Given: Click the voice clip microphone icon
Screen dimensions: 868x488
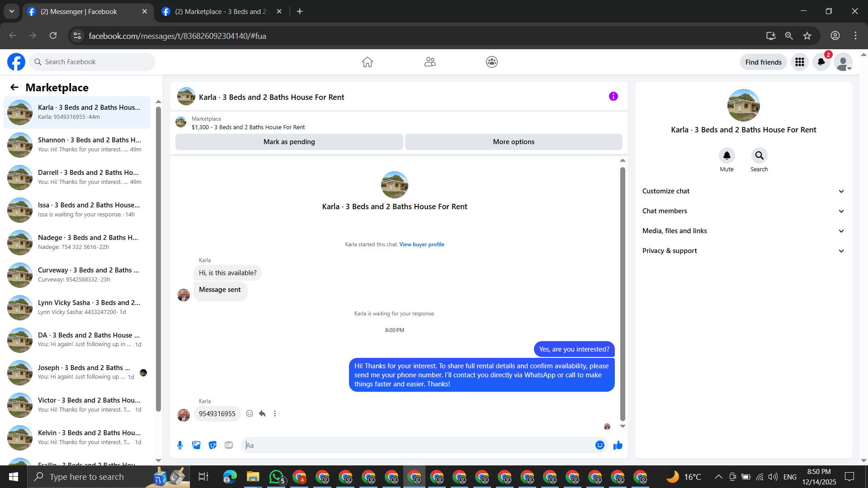Looking at the screenshot, I should 180,445.
